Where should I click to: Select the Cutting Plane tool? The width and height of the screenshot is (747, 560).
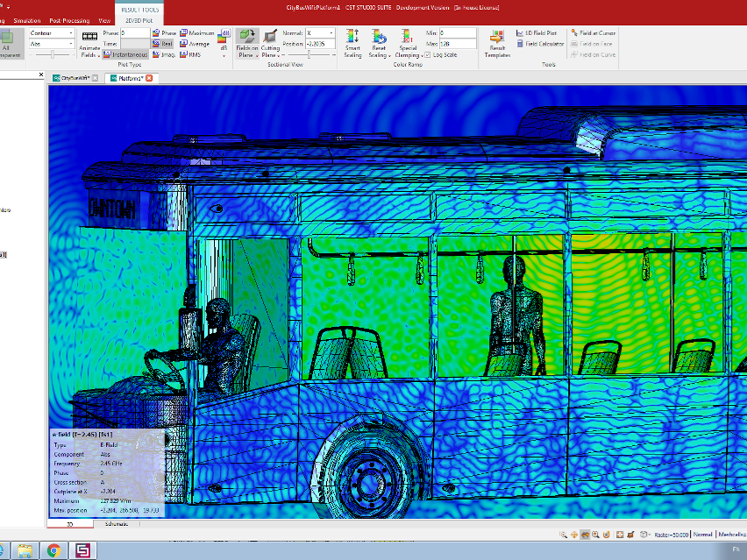click(x=271, y=42)
